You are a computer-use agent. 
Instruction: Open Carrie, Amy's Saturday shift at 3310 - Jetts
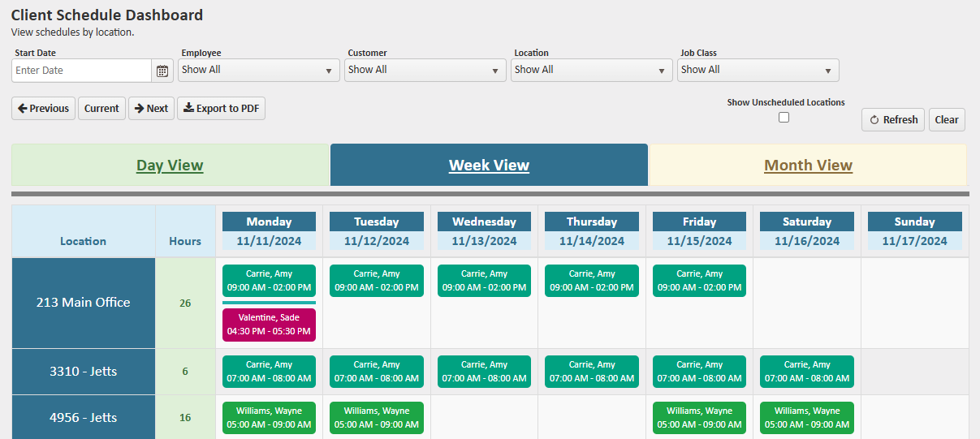(x=807, y=372)
